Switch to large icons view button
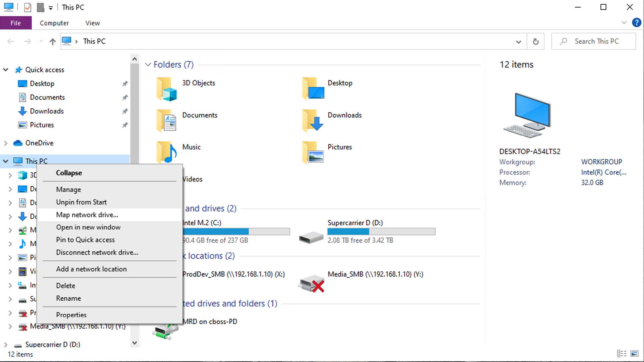The image size is (644, 362). tap(634, 354)
